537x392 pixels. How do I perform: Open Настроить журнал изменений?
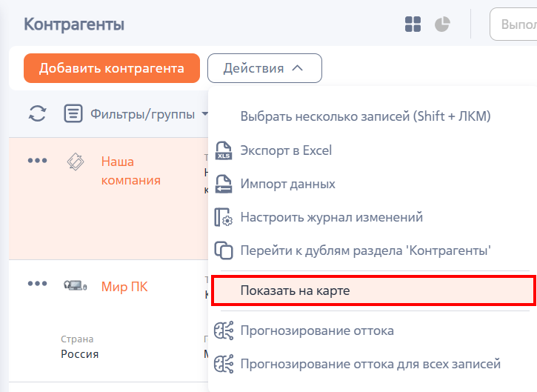[332, 217]
